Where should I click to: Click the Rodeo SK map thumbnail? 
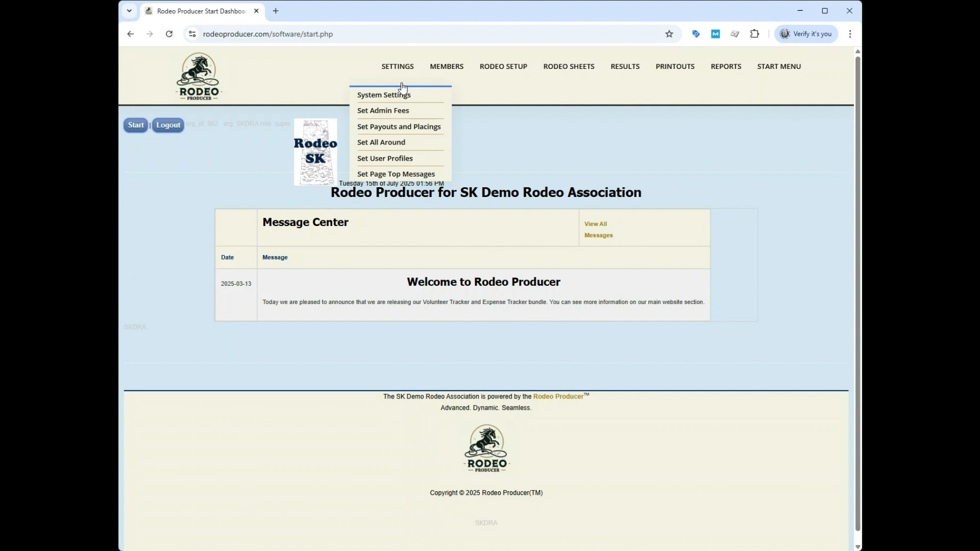point(315,152)
